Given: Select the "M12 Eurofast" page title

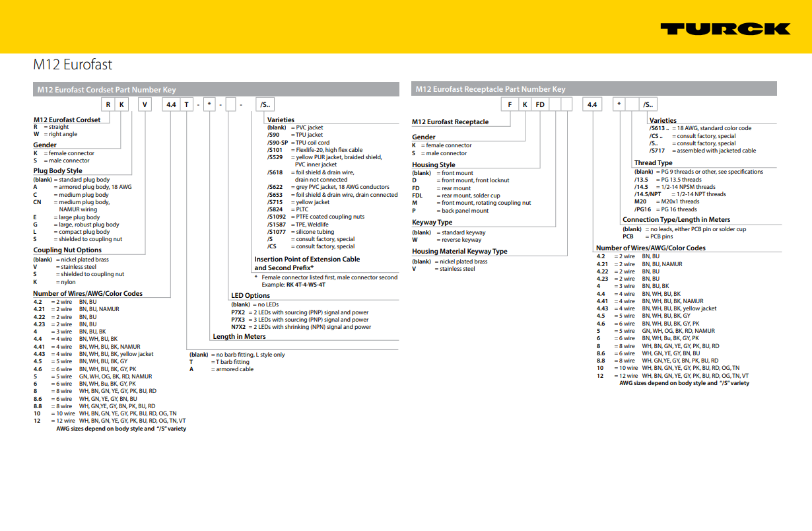Looking at the screenshot, I should 73,65.
